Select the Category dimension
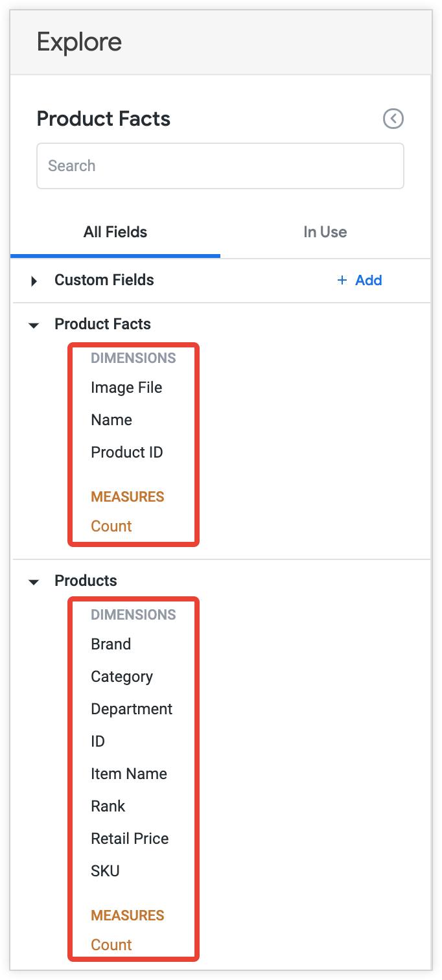 [x=121, y=676]
